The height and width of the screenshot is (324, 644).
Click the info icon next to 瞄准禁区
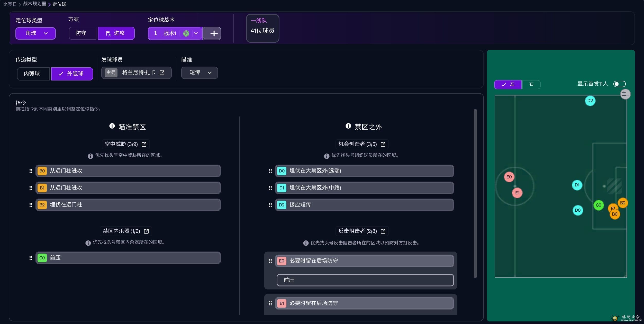[x=112, y=126]
